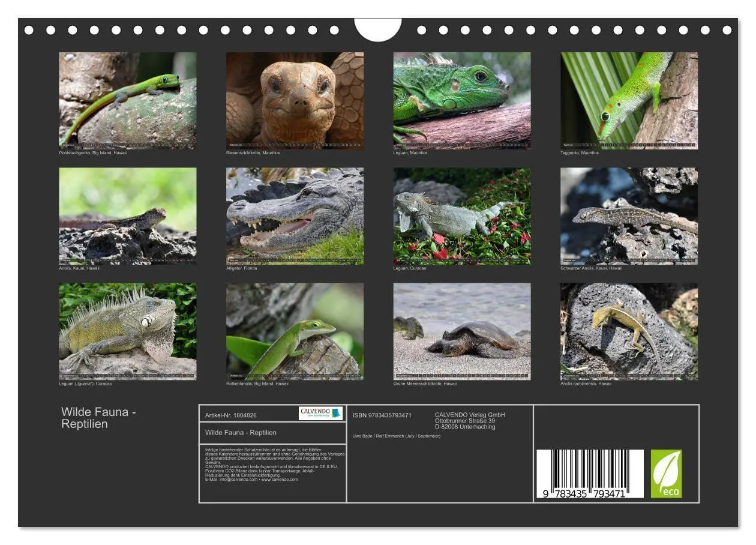
Task: Click the large title 'Wilde Fauna - Reptilien'
Action: (x=98, y=418)
